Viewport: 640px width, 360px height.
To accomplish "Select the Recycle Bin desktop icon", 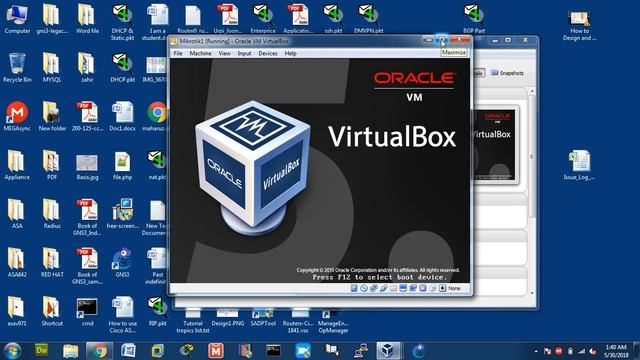I will coord(17,68).
